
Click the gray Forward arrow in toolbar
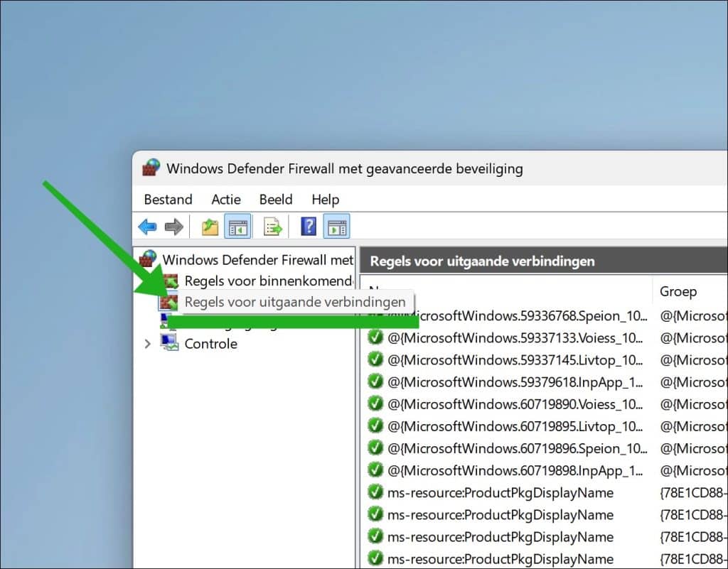click(x=174, y=227)
